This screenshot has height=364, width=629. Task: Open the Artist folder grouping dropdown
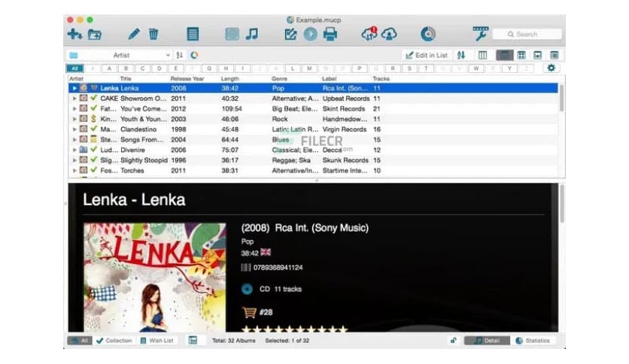[x=120, y=55]
